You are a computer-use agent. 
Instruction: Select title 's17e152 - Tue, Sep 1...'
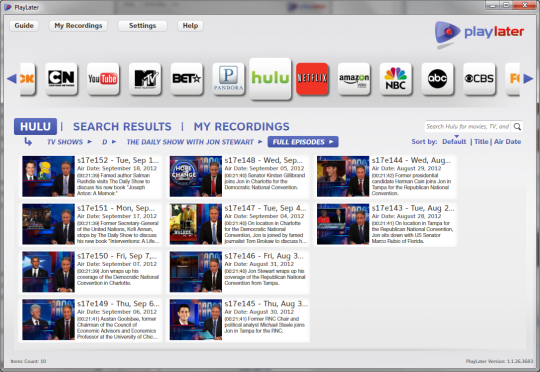tap(118, 160)
